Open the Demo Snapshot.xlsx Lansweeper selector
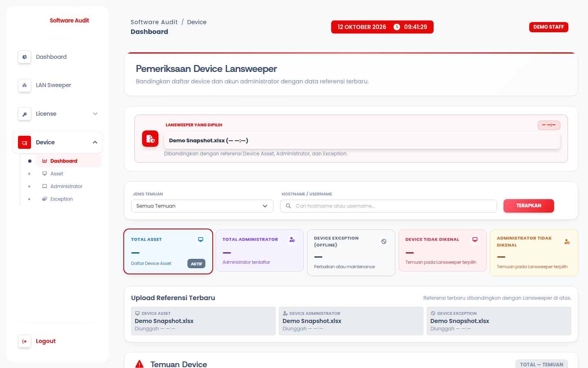 [x=362, y=141]
